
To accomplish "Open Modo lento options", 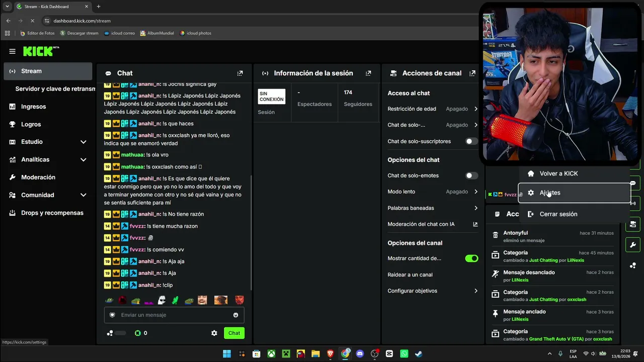I will [x=433, y=192].
